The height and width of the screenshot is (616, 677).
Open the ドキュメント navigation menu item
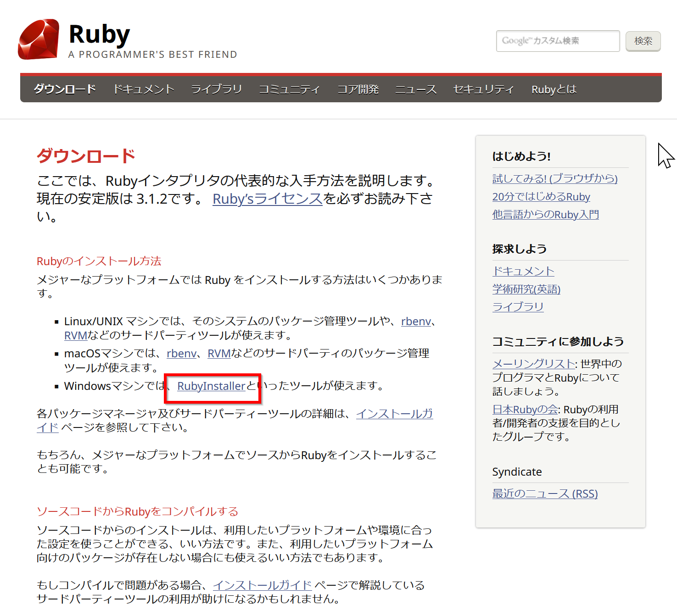point(144,89)
